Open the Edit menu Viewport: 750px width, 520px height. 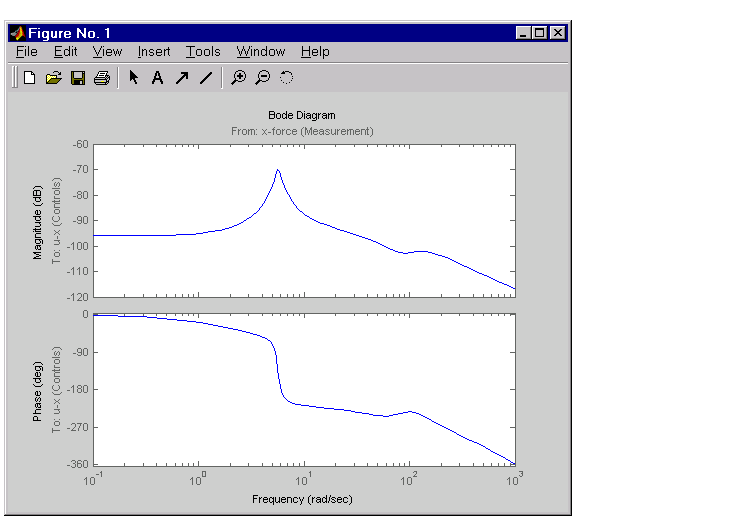pyautogui.click(x=66, y=51)
